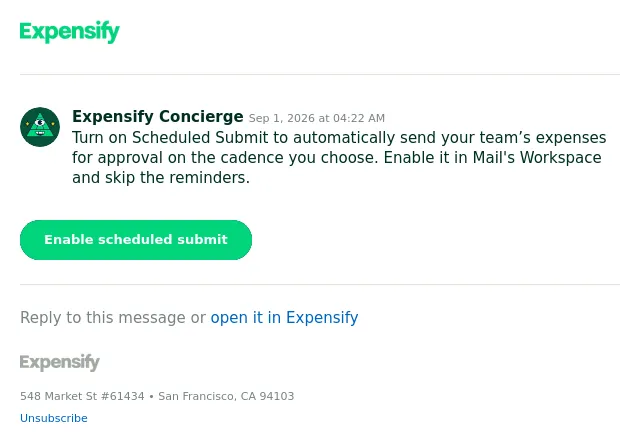
Task: Click the divider line under the header logo
Action: point(320,75)
